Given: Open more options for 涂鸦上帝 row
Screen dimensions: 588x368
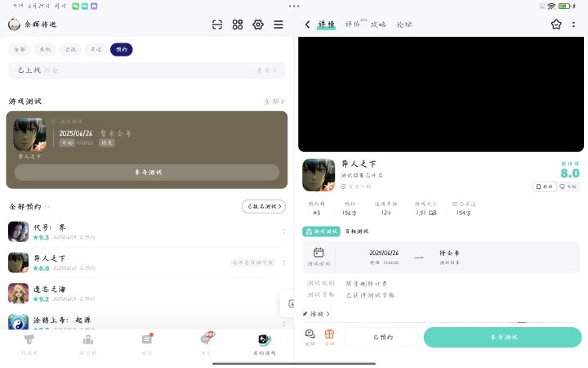Looking at the screenshot, I should coord(284,324).
